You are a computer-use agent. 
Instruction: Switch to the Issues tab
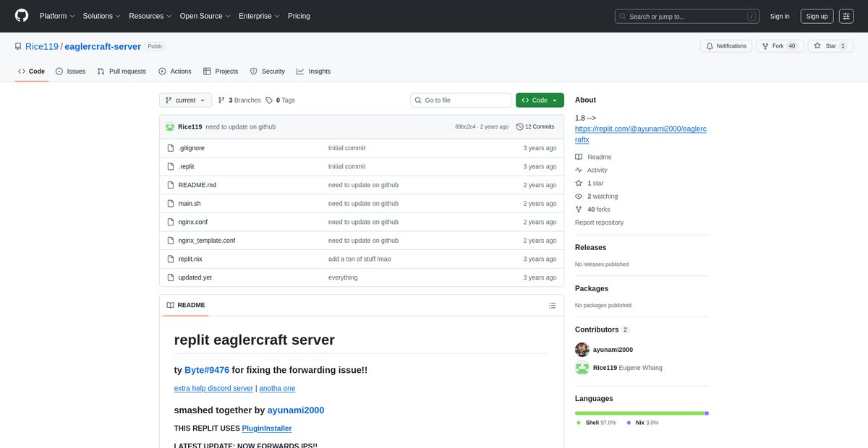70,72
